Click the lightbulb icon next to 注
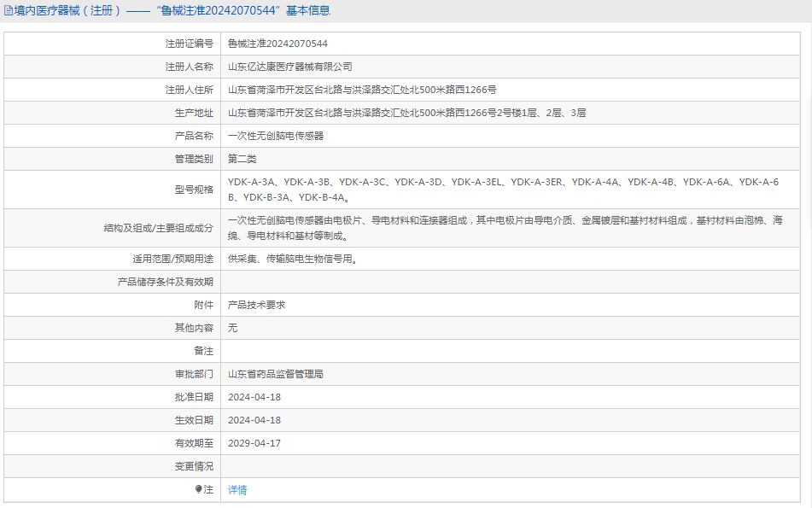 pyautogui.click(x=198, y=489)
